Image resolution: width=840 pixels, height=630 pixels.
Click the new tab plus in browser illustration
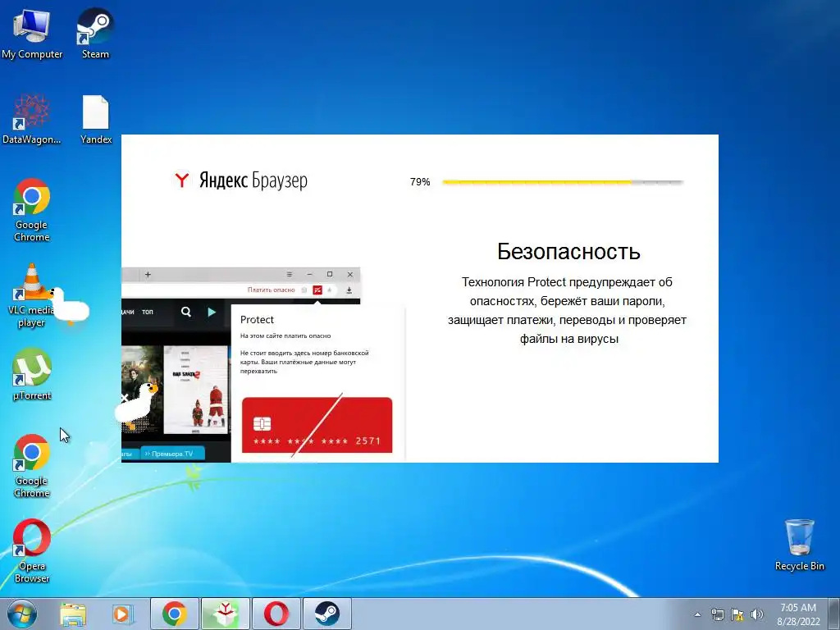(x=148, y=275)
